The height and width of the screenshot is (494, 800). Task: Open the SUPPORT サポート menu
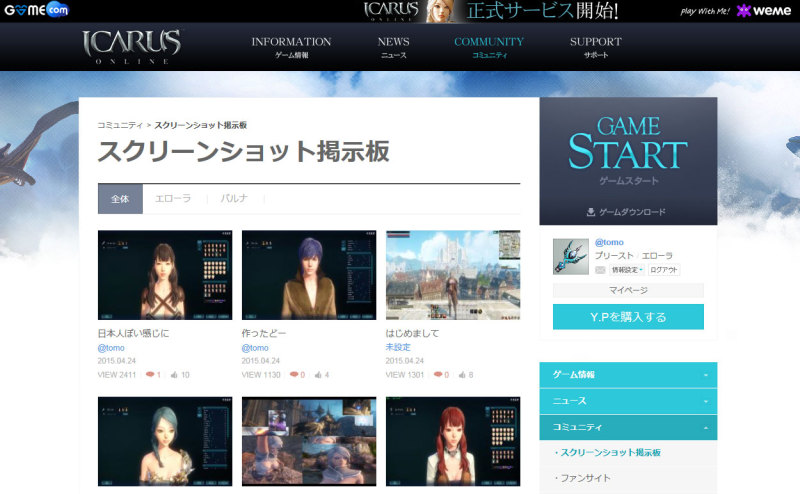tap(596, 47)
